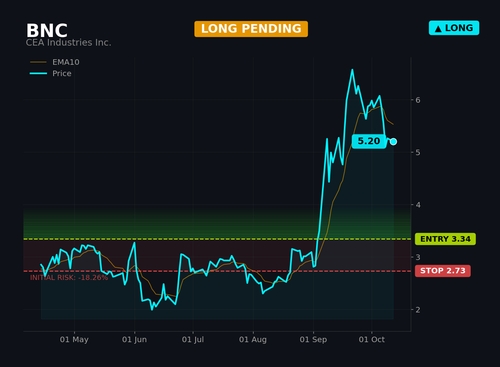Click the 5.20 current price tag
Screen dimensions: 500x367
click(369, 141)
